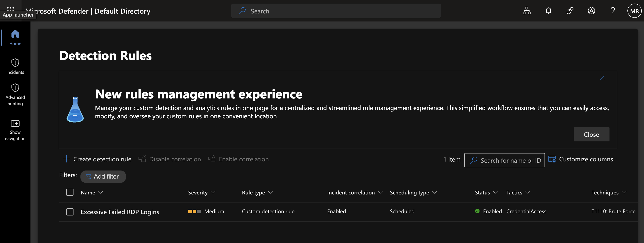Click the blue Close button in banner
This screenshot has width=644, height=243.
591,134
